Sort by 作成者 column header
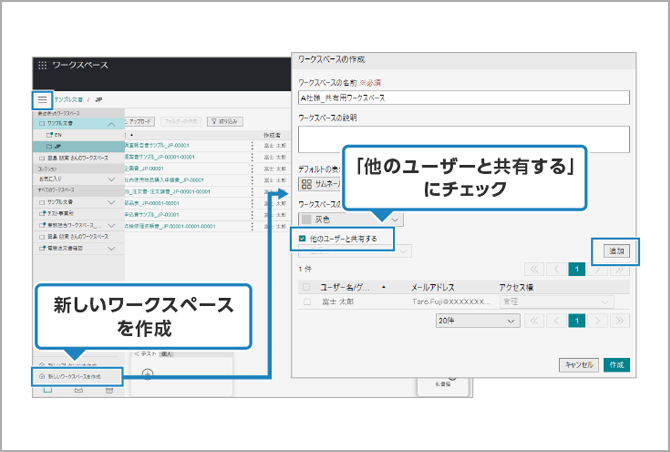This screenshot has width=670, height=452. [272, 135]
